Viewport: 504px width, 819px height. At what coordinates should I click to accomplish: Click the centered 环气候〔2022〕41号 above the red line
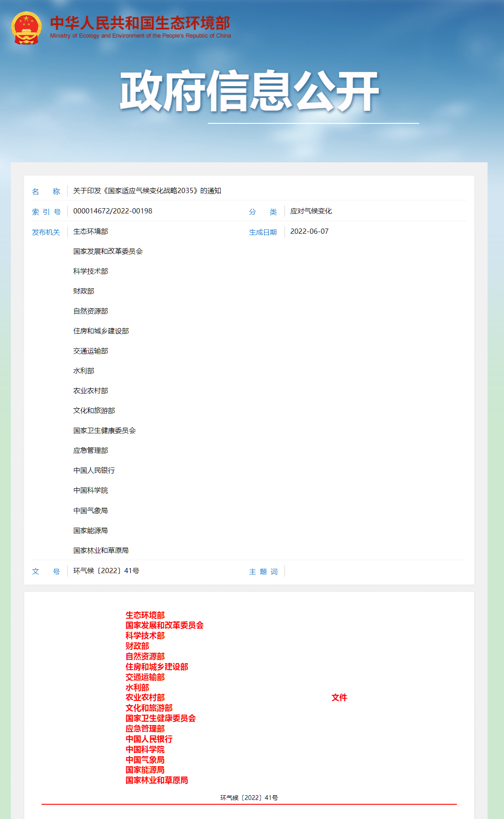249,798
